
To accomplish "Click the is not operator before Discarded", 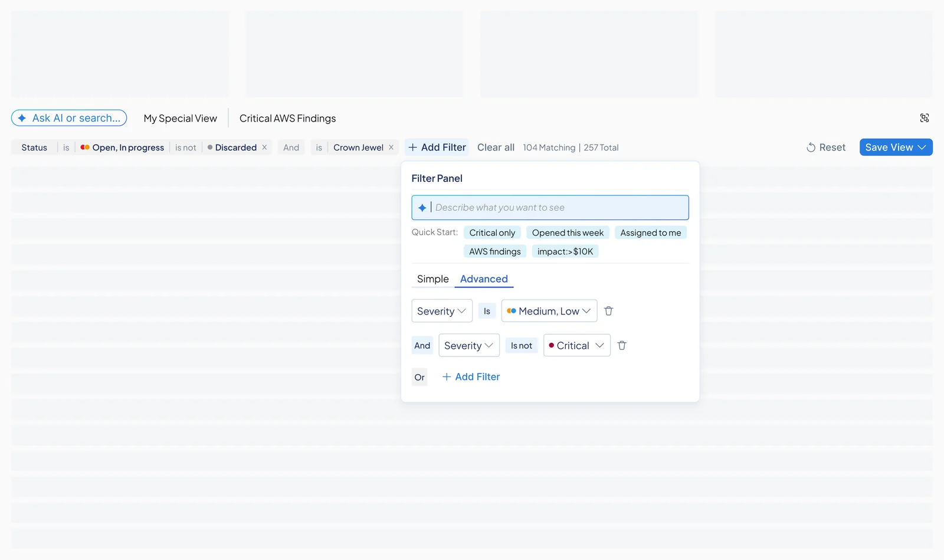I will tap(186, 148).
